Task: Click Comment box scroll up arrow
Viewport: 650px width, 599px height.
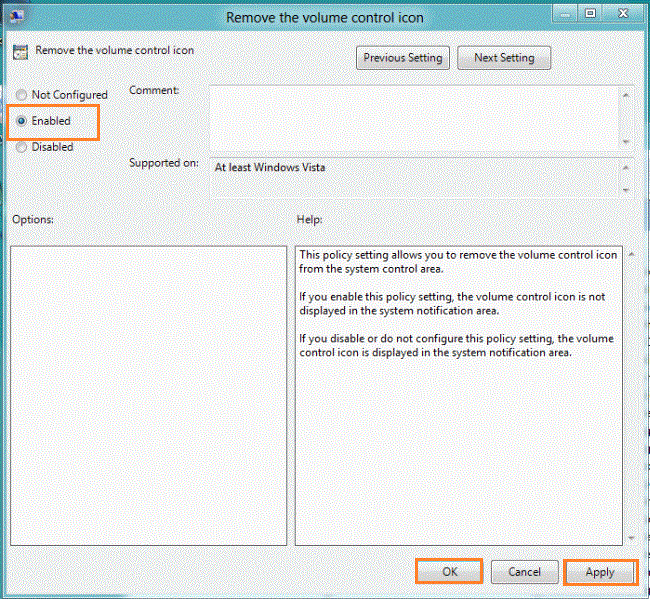Action: tap(626, 95)
